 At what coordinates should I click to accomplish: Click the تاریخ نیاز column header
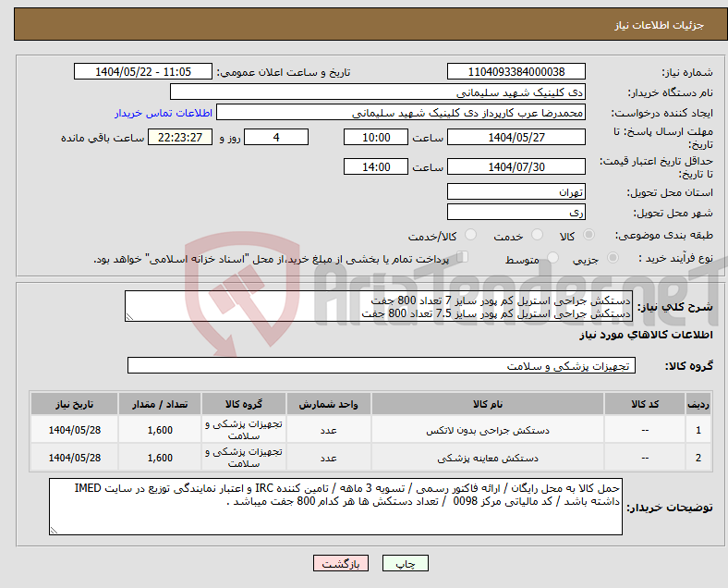click(74, 404)
